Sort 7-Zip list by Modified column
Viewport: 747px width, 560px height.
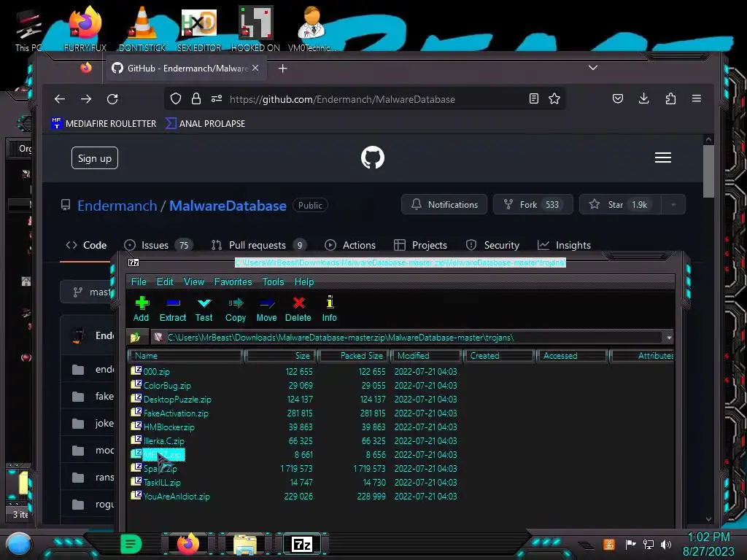[426, 356]
